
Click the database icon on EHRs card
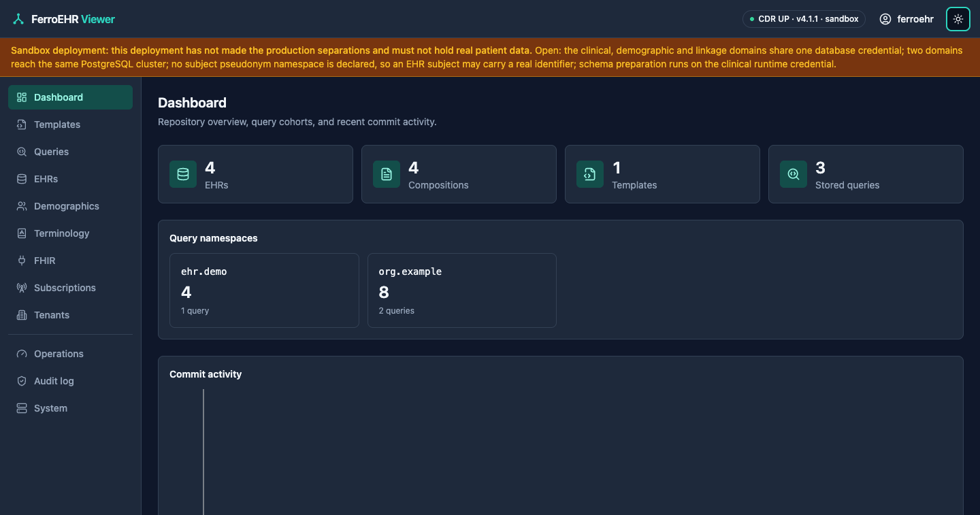(183, 174)
